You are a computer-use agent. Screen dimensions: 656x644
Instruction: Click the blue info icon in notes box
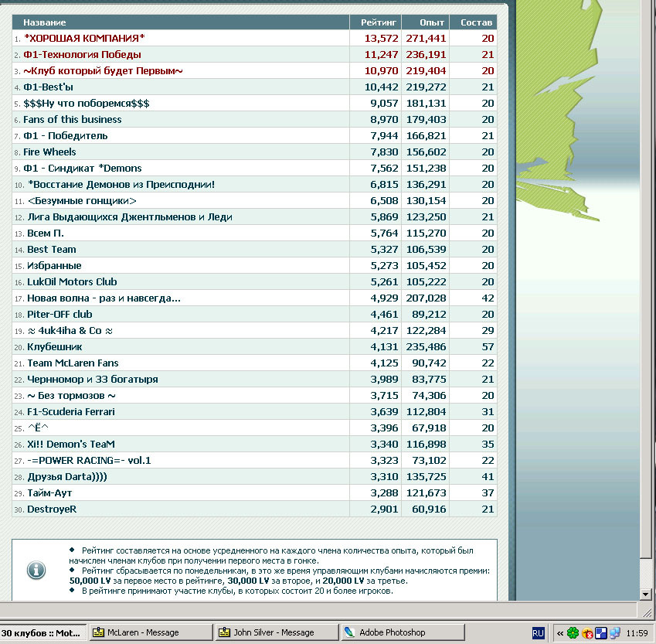[x=36, y=570]
